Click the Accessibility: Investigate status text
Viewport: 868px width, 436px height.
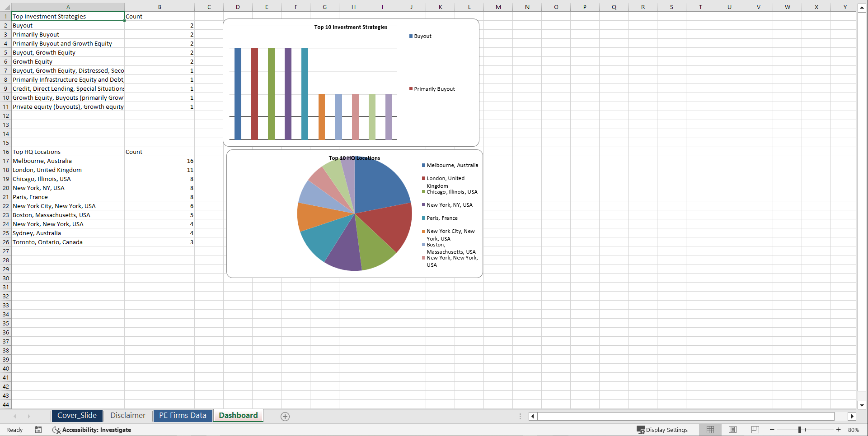97,430
